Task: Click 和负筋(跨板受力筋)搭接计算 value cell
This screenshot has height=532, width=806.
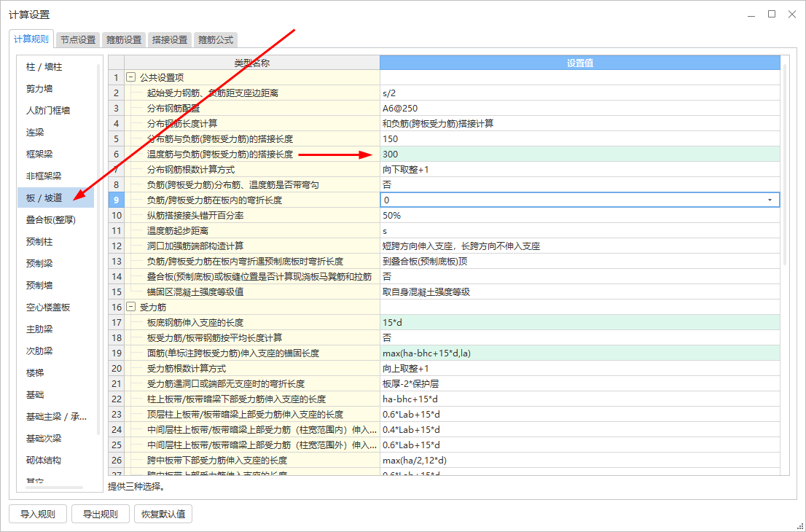Action: pyautogui.click(x=580, y=123)
